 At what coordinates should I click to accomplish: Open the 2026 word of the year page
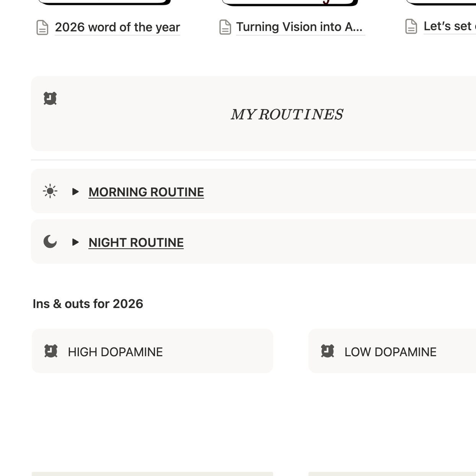tap(117, 28)
